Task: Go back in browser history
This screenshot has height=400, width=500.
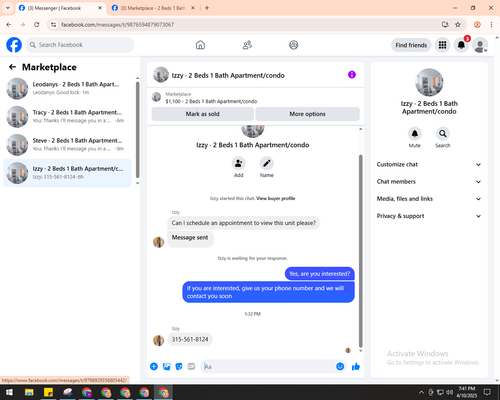Action: point(9,25)
